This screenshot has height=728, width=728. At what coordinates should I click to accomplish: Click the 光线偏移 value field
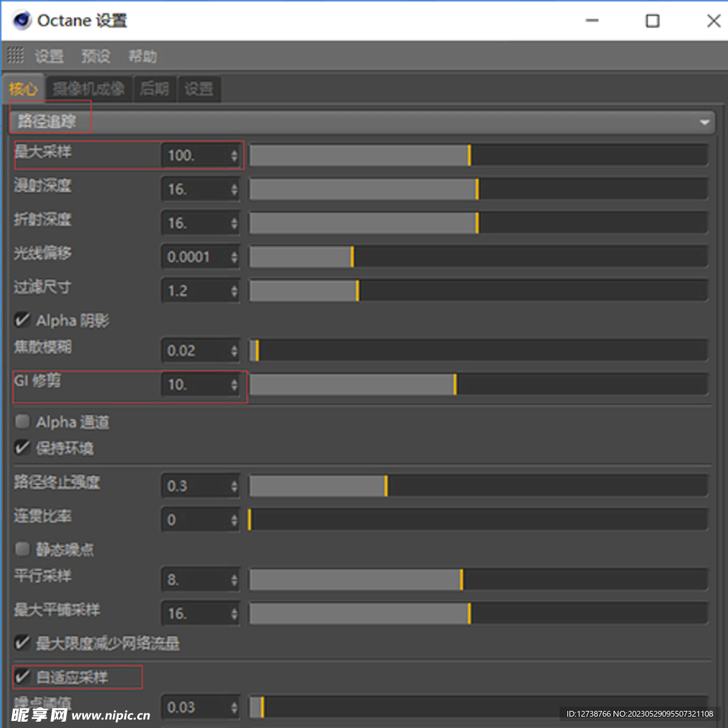[x=195, y=257]
